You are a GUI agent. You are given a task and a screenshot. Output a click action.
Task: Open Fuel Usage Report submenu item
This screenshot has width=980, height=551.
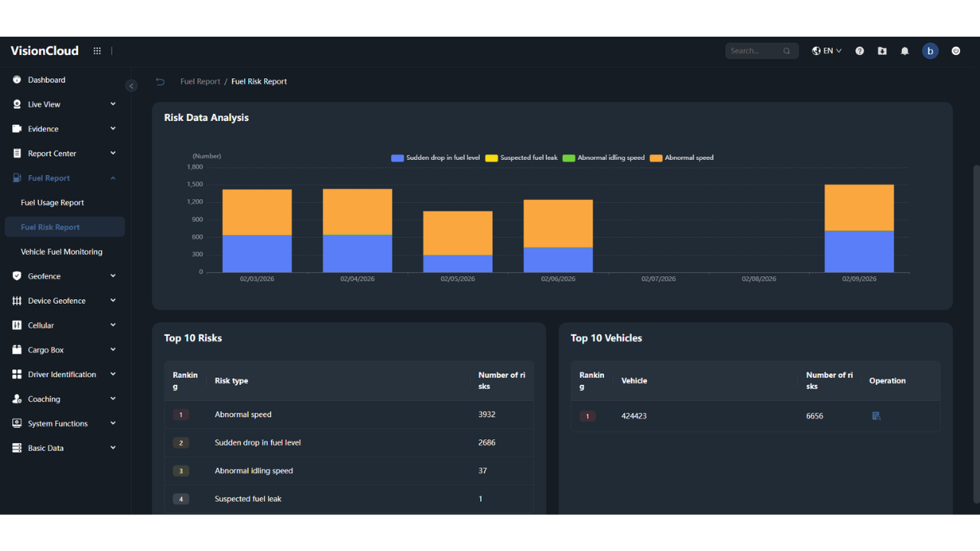[x=52, y=203]
